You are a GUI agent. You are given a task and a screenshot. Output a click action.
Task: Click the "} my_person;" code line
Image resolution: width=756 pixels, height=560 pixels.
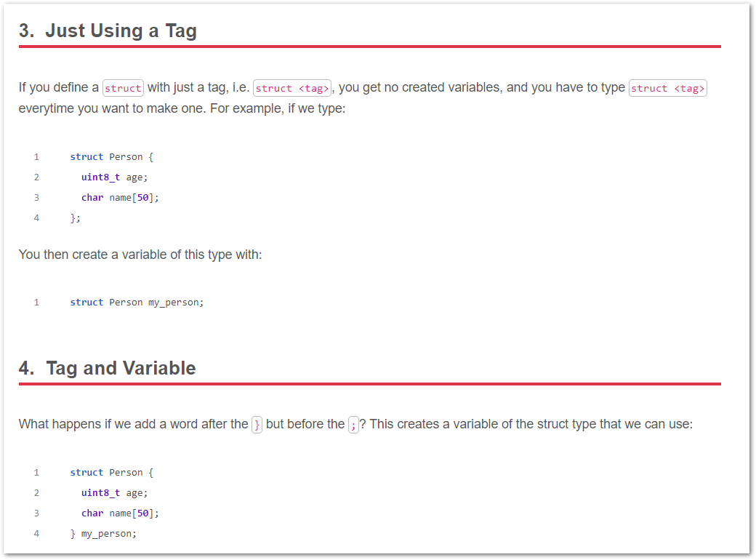(x=103, y=534)
